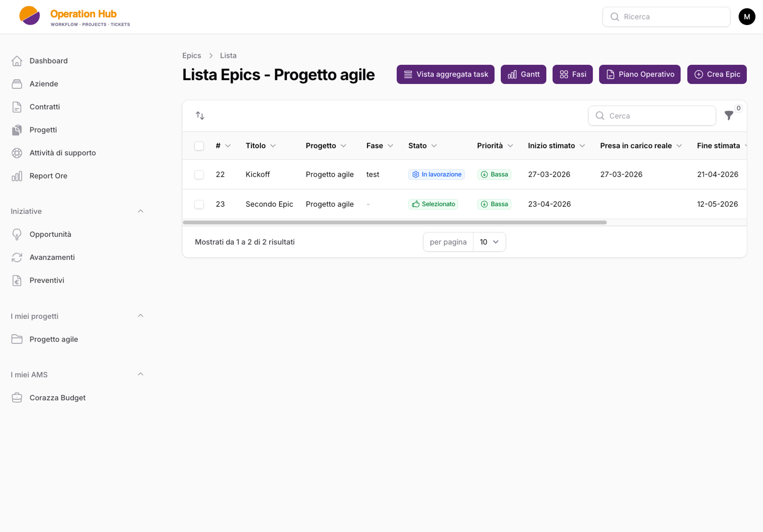The width and height of the screenshot is (763, 532).
Task: Open Report Ore page
Action: [x=48, y=176]
